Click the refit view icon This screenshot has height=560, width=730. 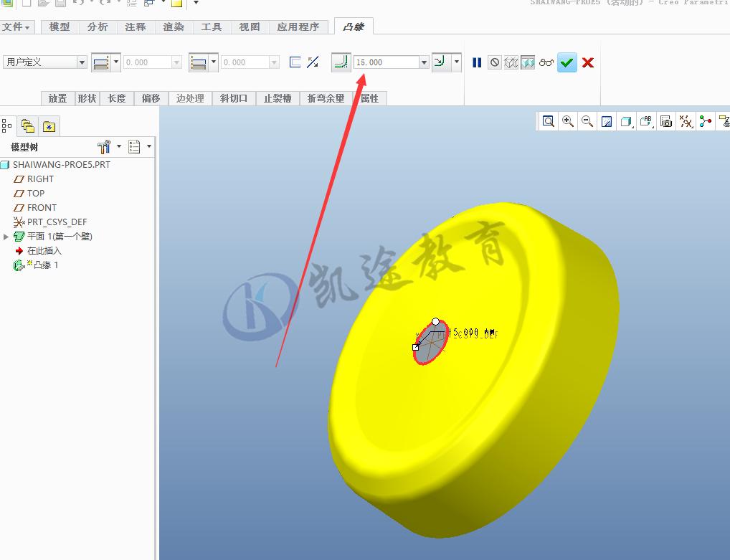[548, 121]
